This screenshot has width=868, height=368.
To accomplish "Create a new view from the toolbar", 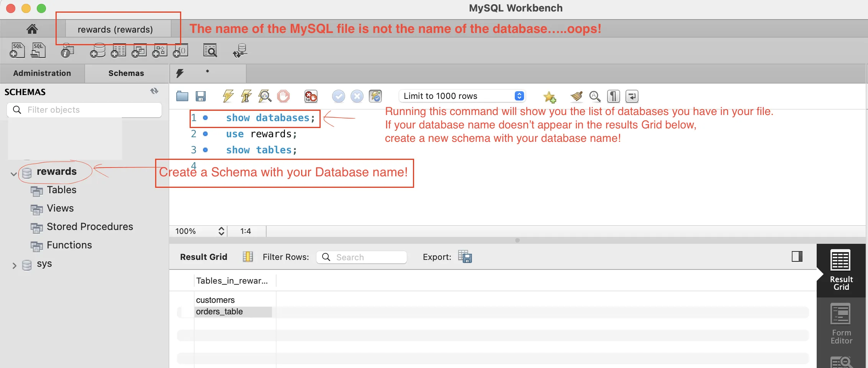I will tap(139, 50).
